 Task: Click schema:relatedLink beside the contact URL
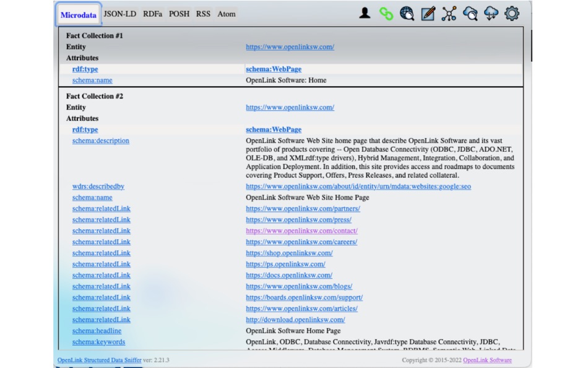point(102,230)
